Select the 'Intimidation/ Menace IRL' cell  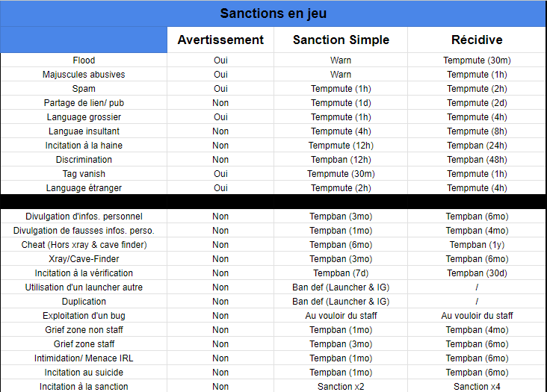pos(84,358)
